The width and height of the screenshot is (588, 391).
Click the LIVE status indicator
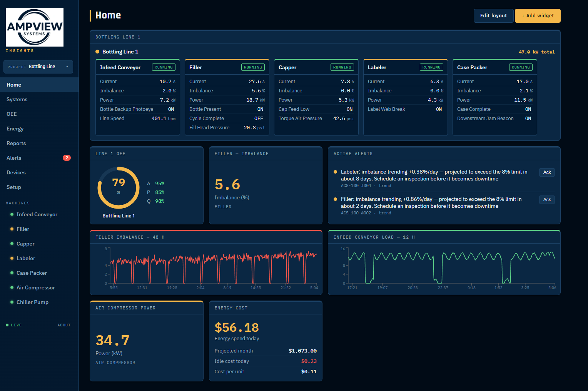14,325
